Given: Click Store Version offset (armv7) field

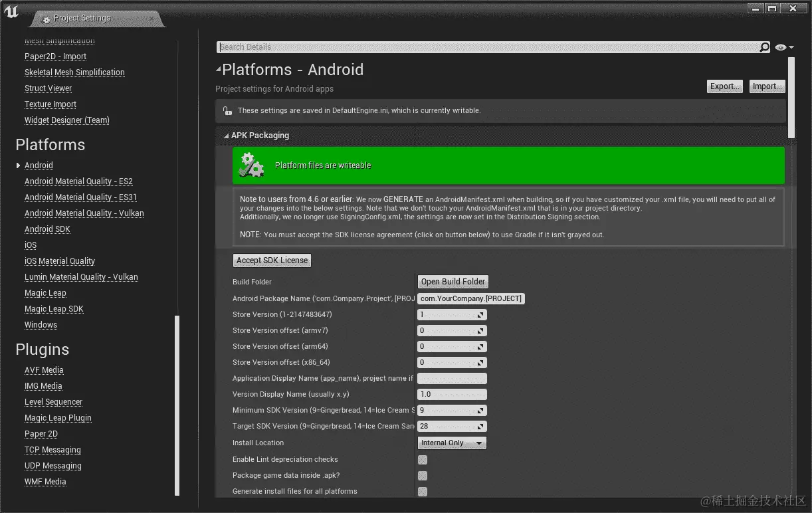Looking at the screenshot, I should [452, 330].
